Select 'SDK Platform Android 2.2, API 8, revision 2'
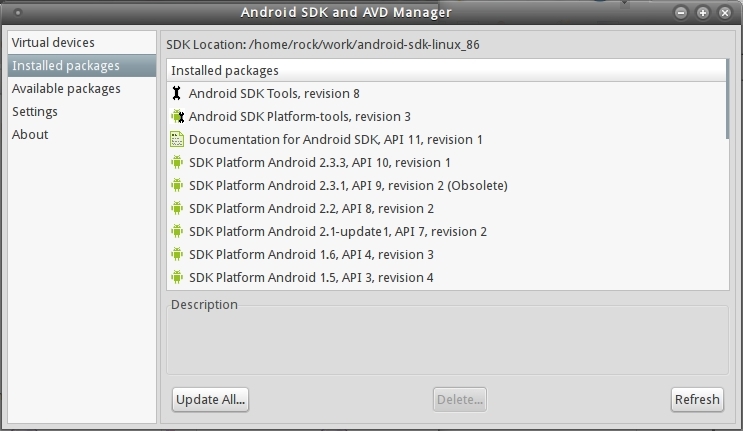 tap(446, 208)
